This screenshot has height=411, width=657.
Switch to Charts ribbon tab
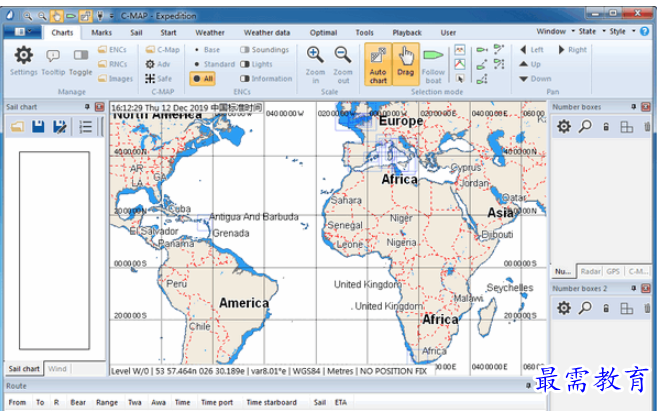click(x=62, y=32)
